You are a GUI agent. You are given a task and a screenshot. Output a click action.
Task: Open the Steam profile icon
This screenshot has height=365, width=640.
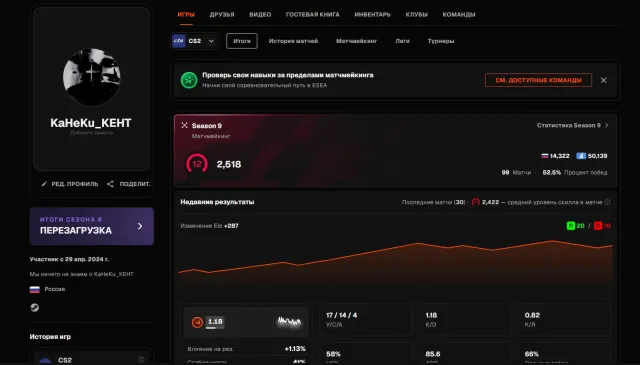coord(35,307)
